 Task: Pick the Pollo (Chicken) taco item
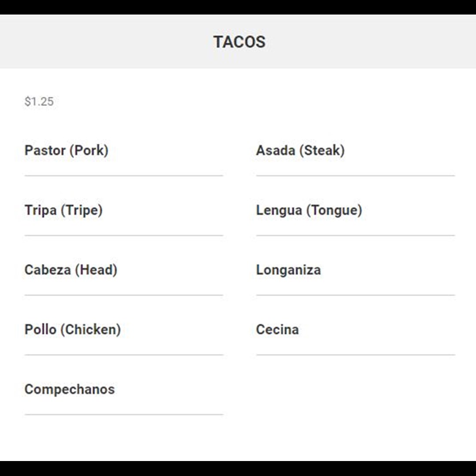click(73, 329)
